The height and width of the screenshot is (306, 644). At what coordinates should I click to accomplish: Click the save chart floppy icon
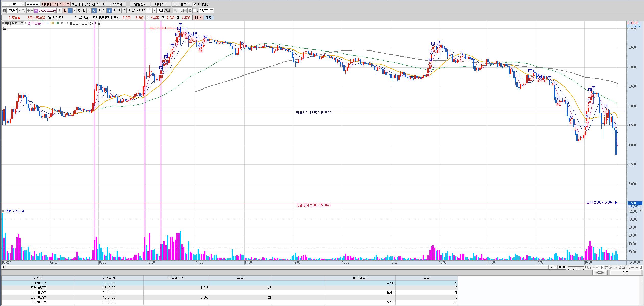(x=185, y=11)
